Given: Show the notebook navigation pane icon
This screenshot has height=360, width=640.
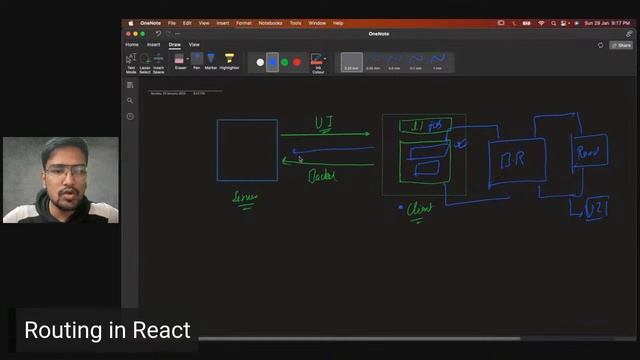Looking at the screenshot, I should pyautogui.click(x=130, y=85).
